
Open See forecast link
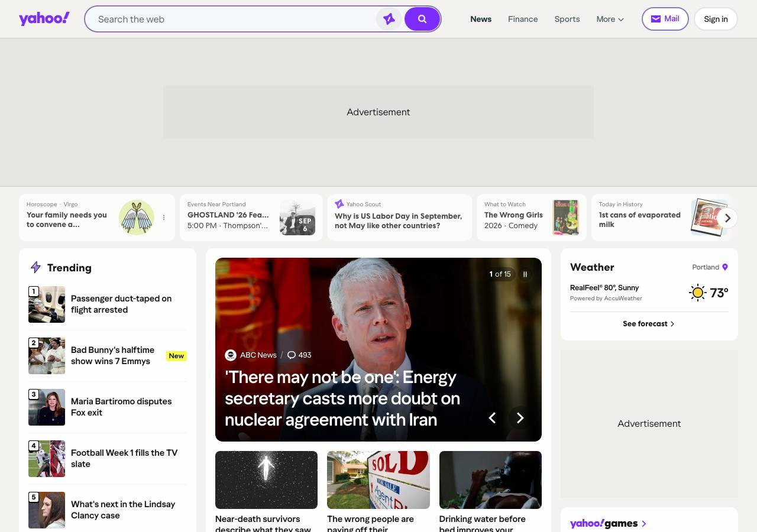pos(649,324)
